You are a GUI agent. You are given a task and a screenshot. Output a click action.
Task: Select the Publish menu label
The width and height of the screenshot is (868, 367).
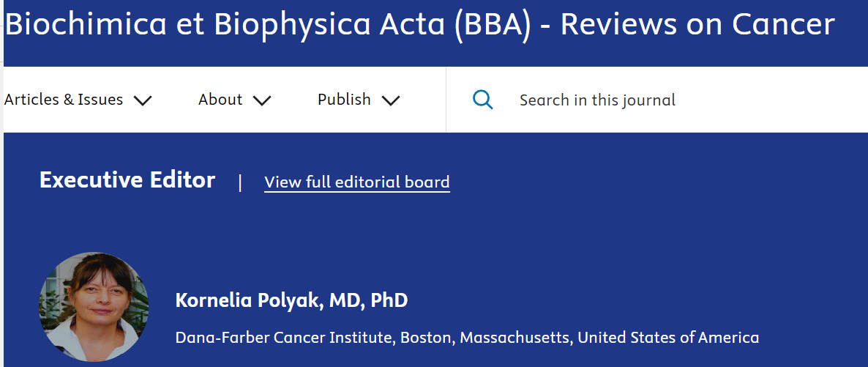tap(344, 100)
